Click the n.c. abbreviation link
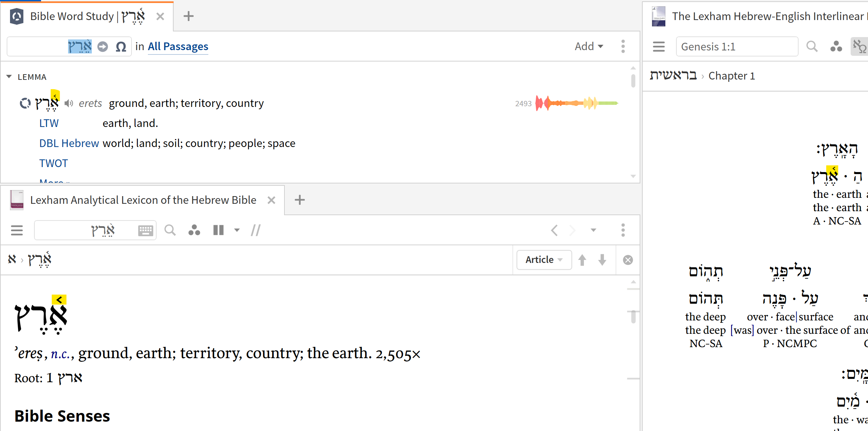This screenshot has height=431, width=868. coord(60,354)
